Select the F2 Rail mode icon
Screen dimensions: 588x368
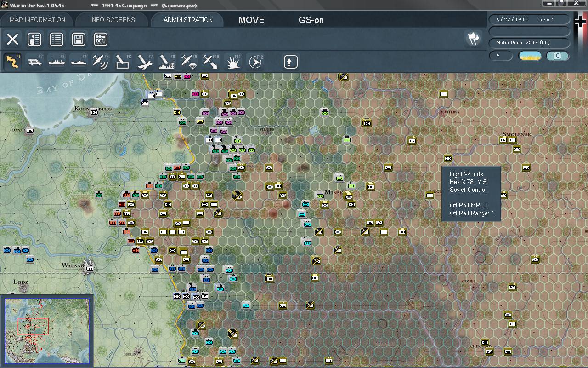point(34,62)
